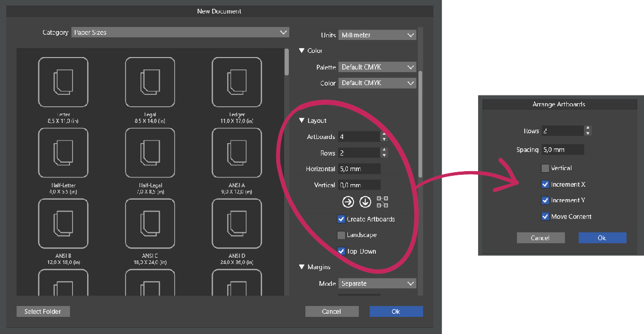Select the Half-Letter paper preset icon
The image size is (644, 334).
pyautogui.click(x=63, y=153)
